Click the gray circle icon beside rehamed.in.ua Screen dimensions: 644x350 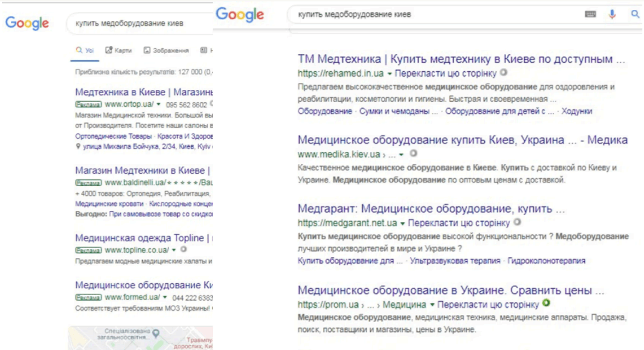click(503, 72)
